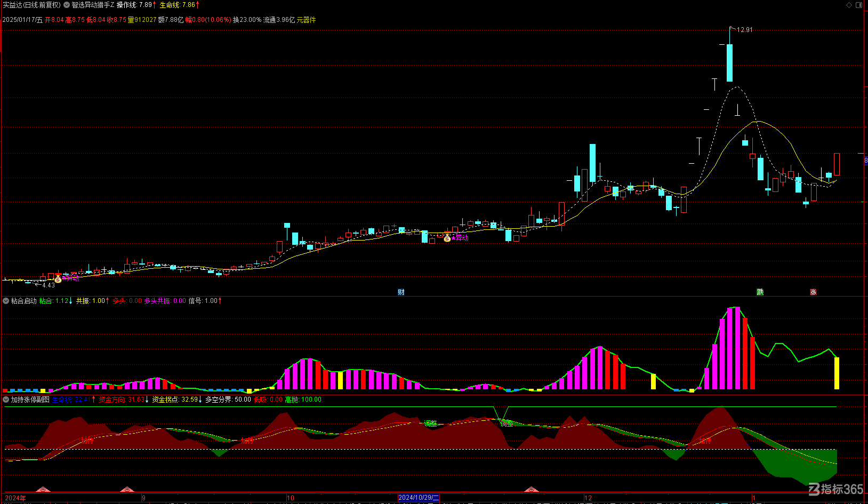Click the tall cyan candlestick below 12.91

730,62
